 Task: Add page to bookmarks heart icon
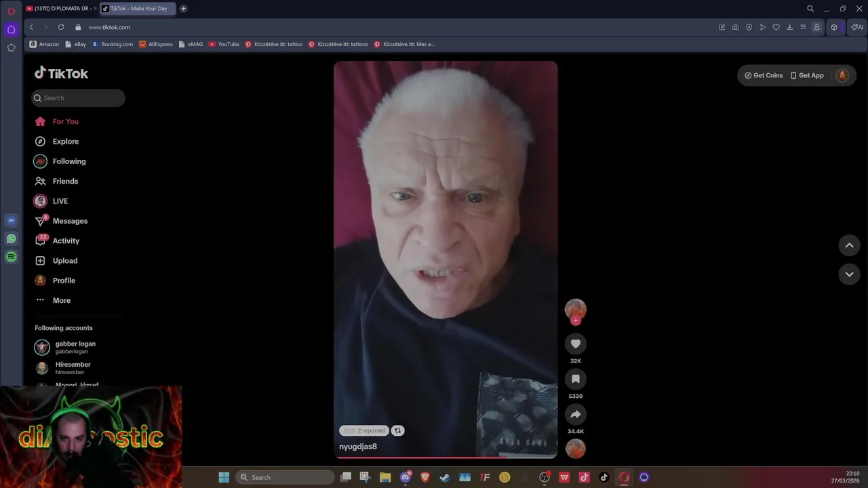[x=776, y=27]
